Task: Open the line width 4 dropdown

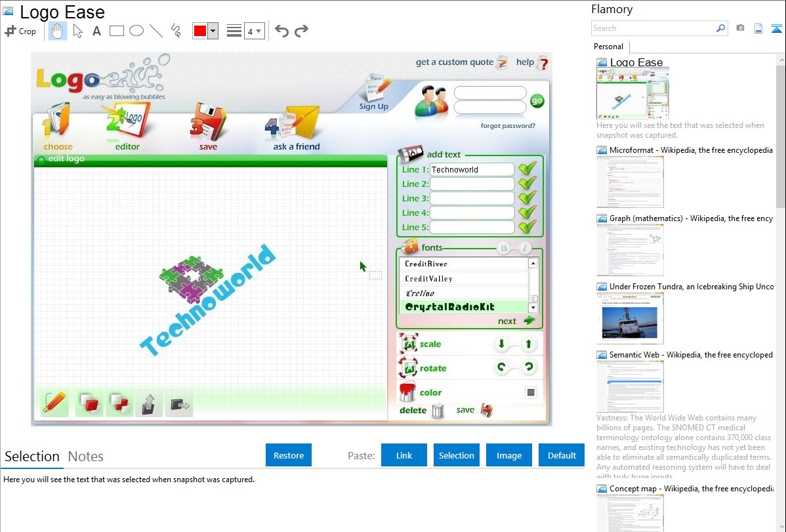Action: [x=255, y=31]
